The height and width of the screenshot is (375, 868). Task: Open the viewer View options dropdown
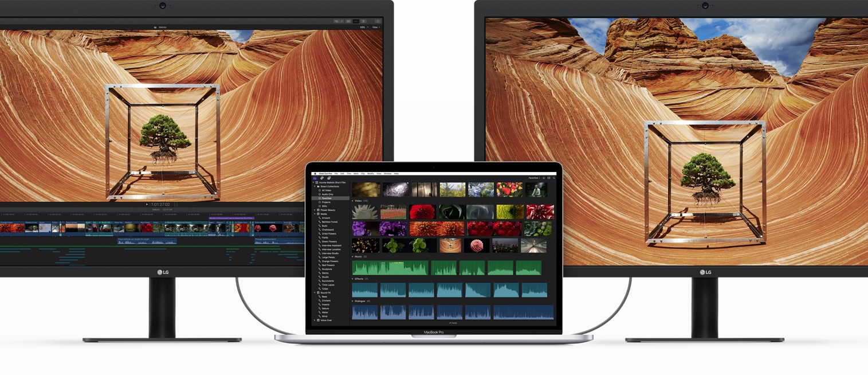tap(376, 27)
